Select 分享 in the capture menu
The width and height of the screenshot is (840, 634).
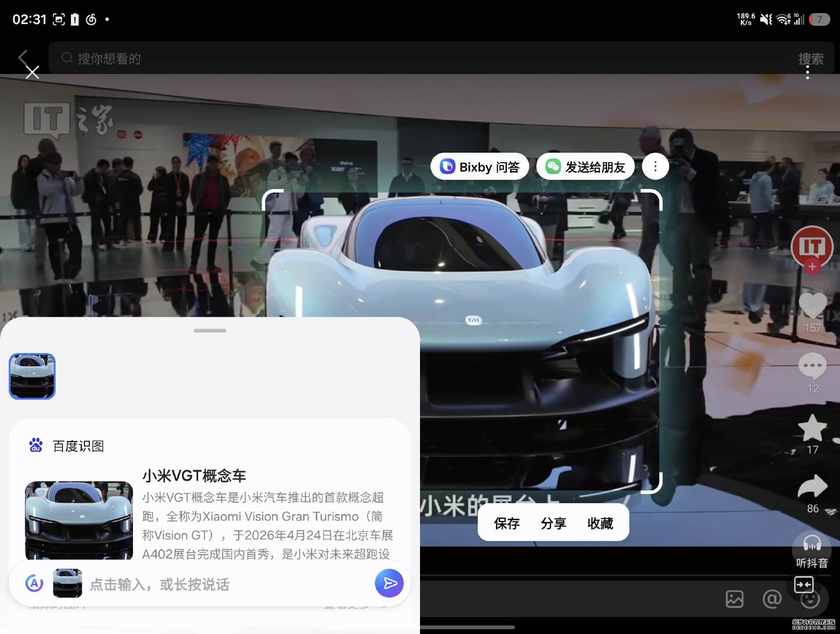pos(553,523)
